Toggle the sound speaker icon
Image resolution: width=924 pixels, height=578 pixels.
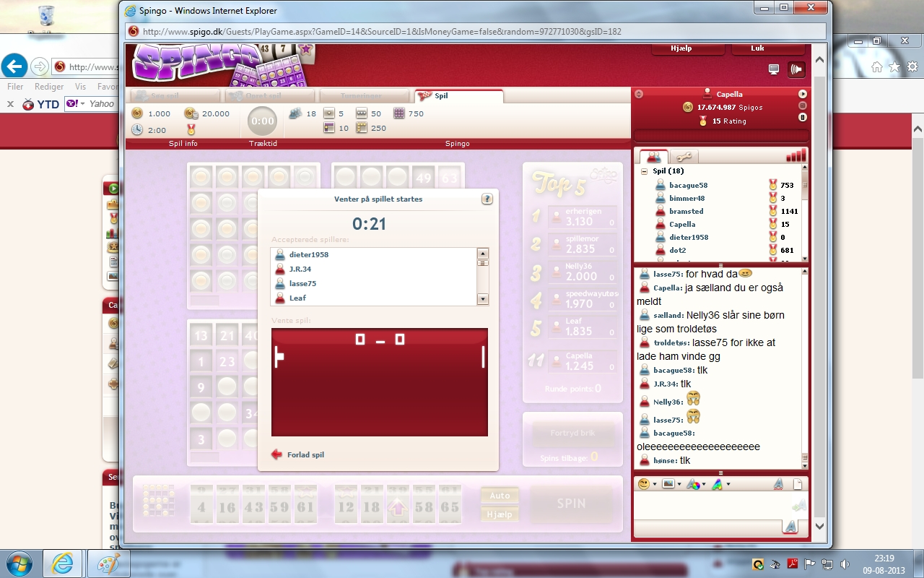point(796,69)
